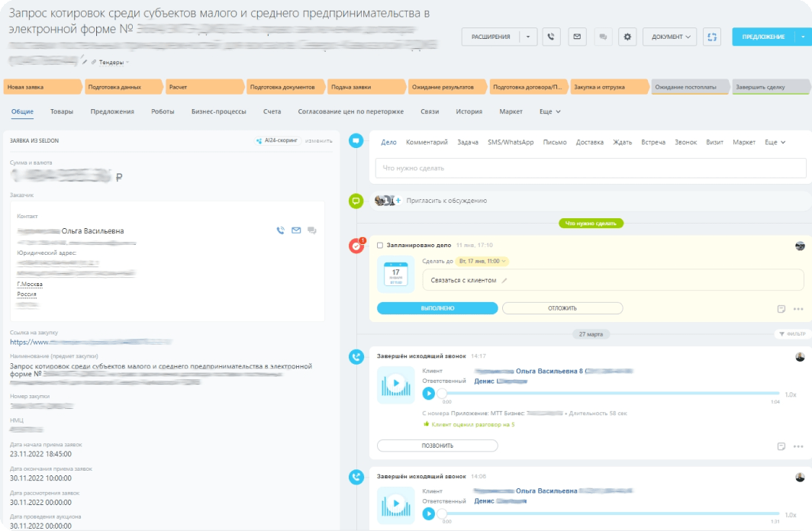The width and height of the screenshot is (812, 531).
Task: Click outgoing call icon for 14:06 call
Action: pos(356,477)
